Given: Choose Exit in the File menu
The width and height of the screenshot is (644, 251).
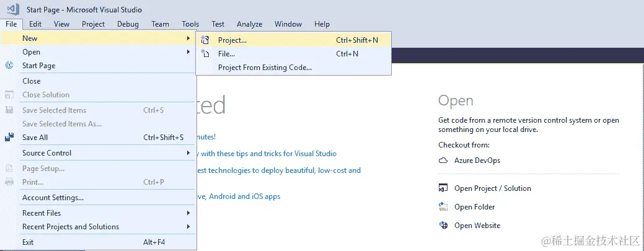Looking at the screenshot, I should click(98, 242).
